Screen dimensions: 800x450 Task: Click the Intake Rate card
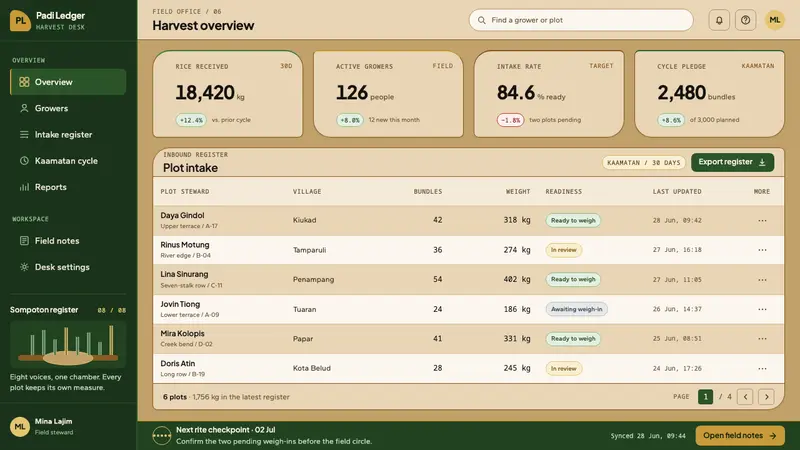549,94
